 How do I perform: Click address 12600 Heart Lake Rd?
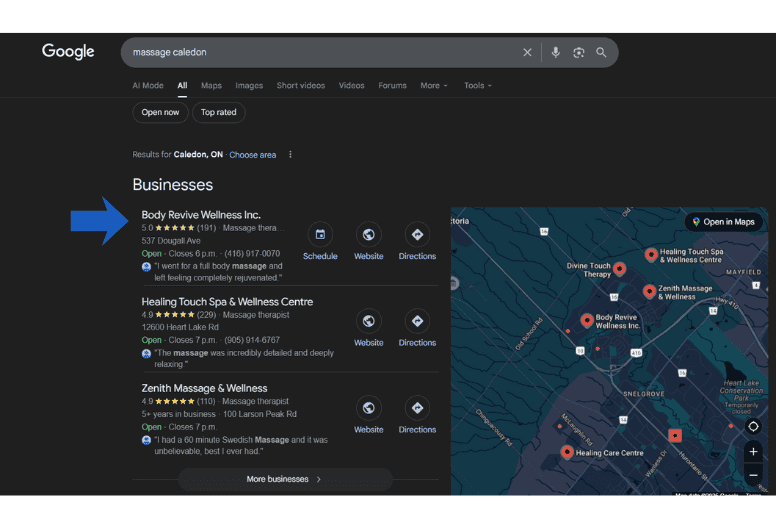pyautogui.click(x=180, y=327)
